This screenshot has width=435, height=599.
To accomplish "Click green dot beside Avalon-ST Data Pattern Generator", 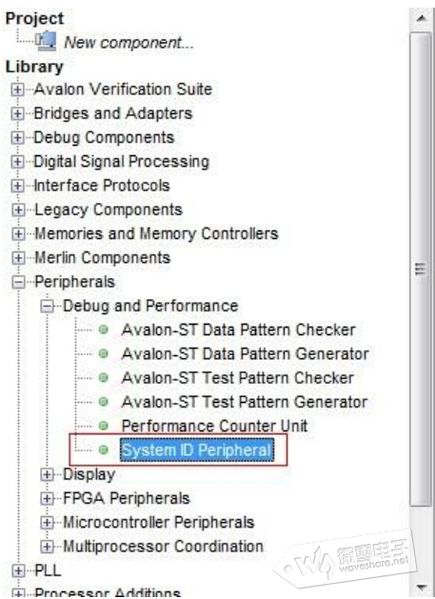I will coord(103,354).
